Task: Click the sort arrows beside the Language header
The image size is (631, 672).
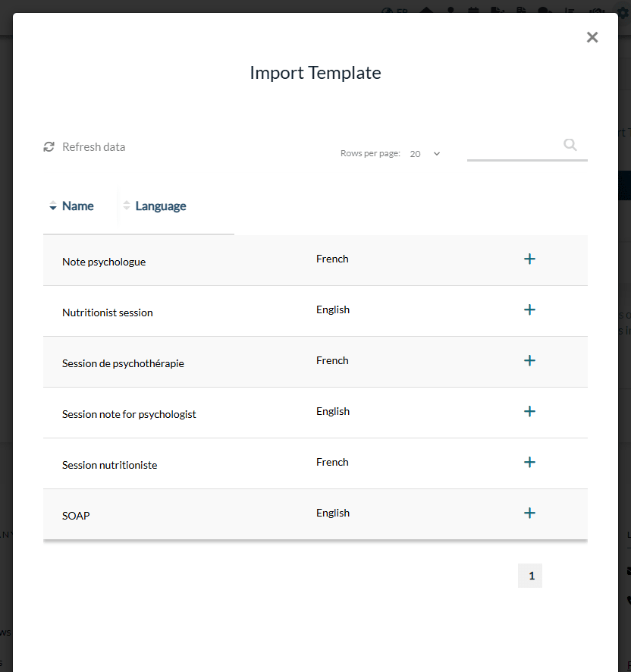Action: tap(127, 206)
